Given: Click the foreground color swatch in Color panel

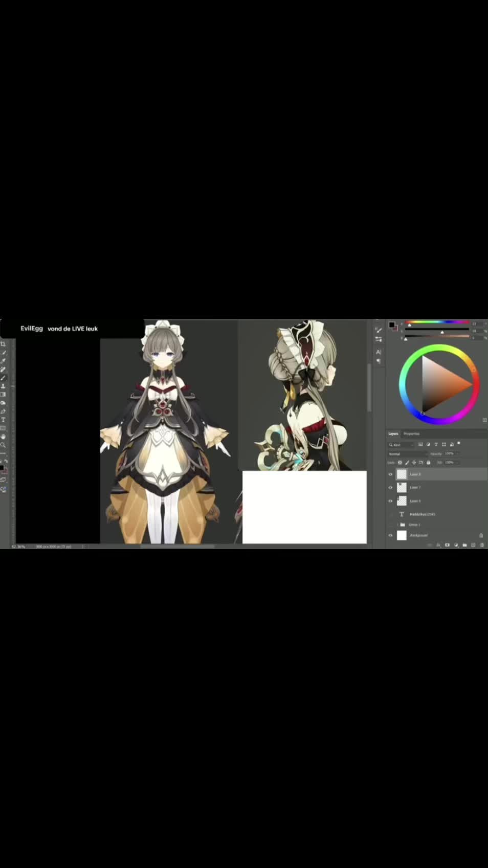Looking at the screenshot, I should pyautogui.click(x=391, y=324).
